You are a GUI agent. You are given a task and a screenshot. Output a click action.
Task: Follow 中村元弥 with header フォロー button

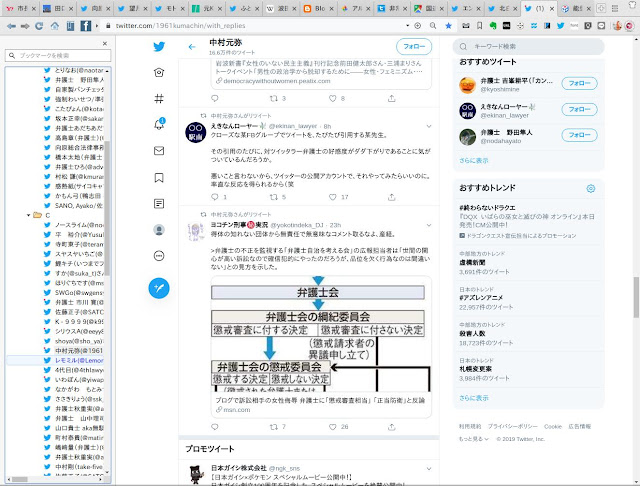click(414, 47)
